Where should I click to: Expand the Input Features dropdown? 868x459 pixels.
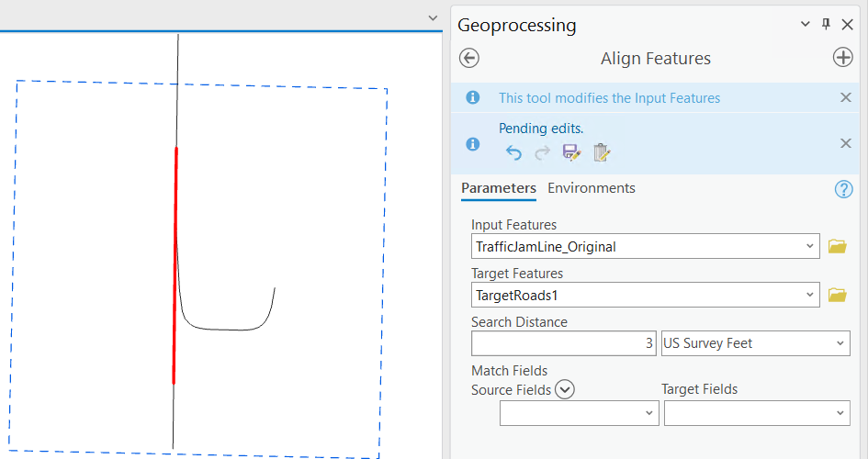810,246
